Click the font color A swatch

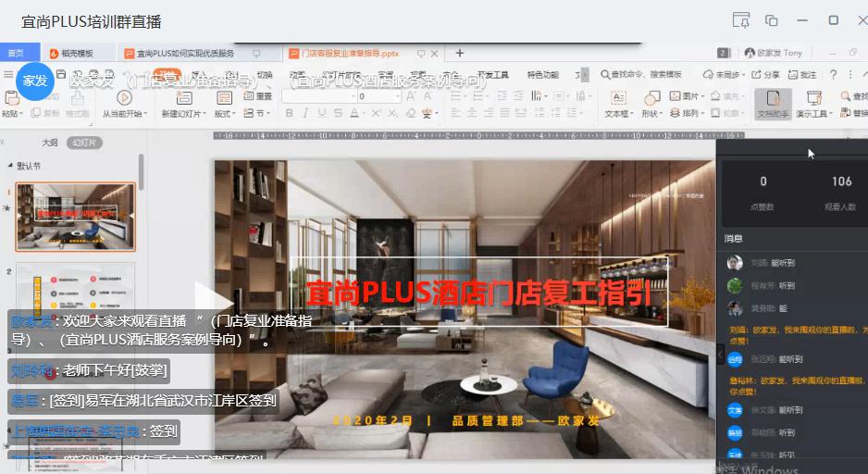click(x=354, y=113)
